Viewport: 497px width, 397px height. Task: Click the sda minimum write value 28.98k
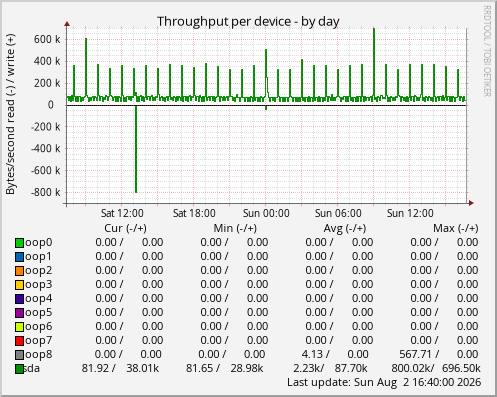pos(247,368)
